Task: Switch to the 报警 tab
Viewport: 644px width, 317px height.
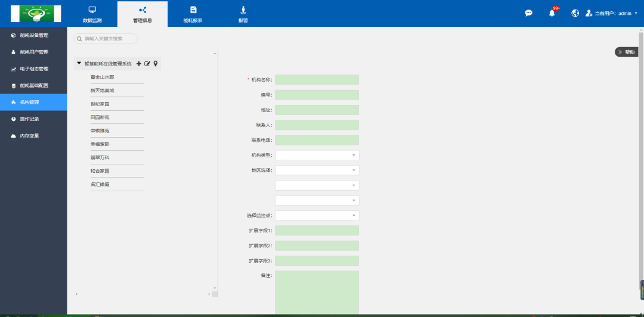Action: click(x=243, y=14)
